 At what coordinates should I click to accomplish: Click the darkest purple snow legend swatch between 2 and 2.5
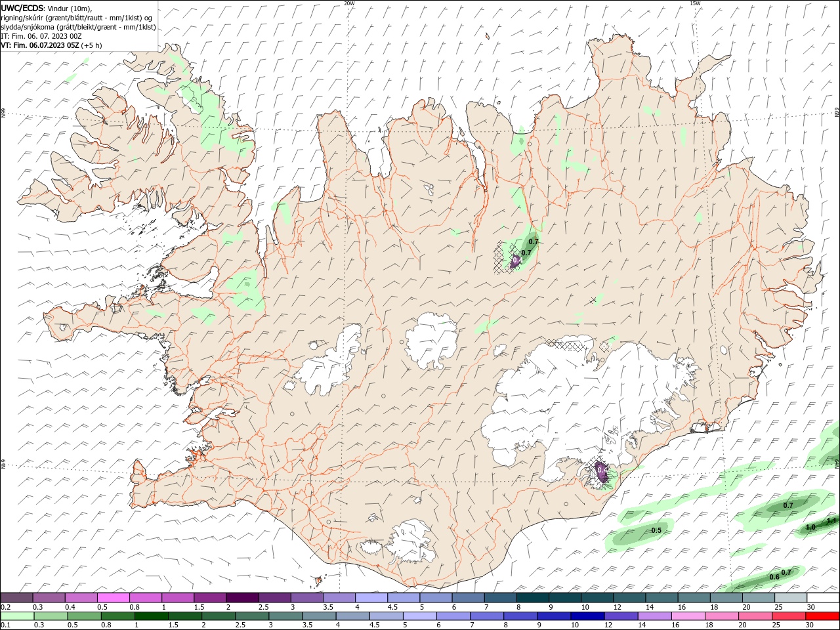pyautogui.click(x=241, y=598)
